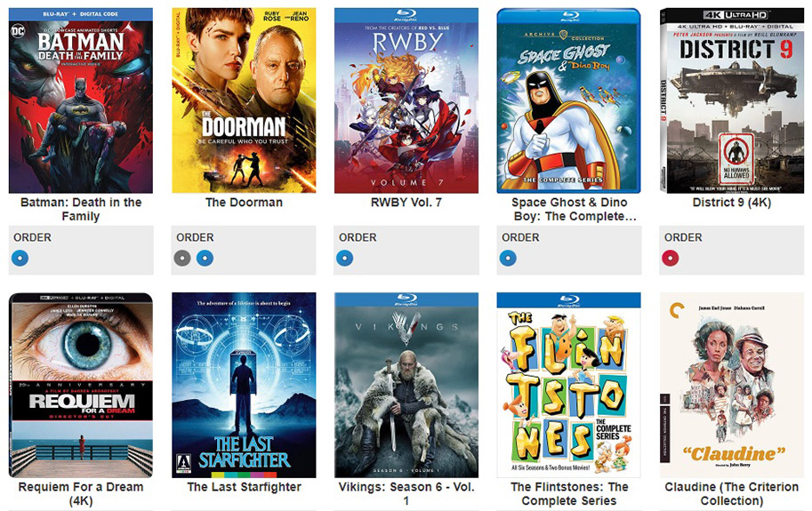This screenshot has width=812, height=511.
Task: Open Claudine (The Criterion Collection) title link
Action: tap(732, 493)
